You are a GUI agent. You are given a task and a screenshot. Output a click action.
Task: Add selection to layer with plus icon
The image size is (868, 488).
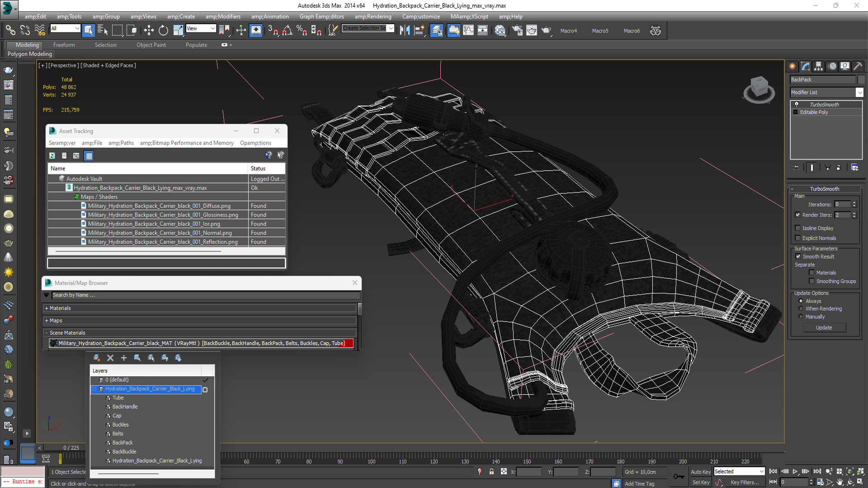(123, 357)
